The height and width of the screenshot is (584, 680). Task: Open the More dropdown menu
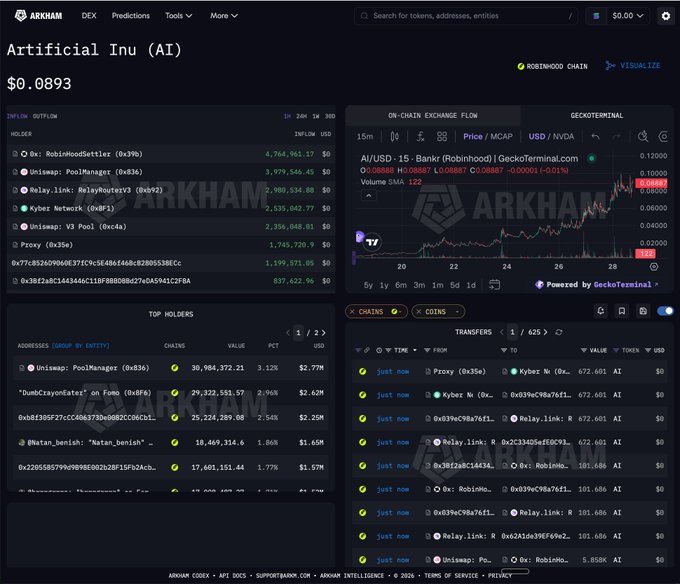[x=224, y=16]
